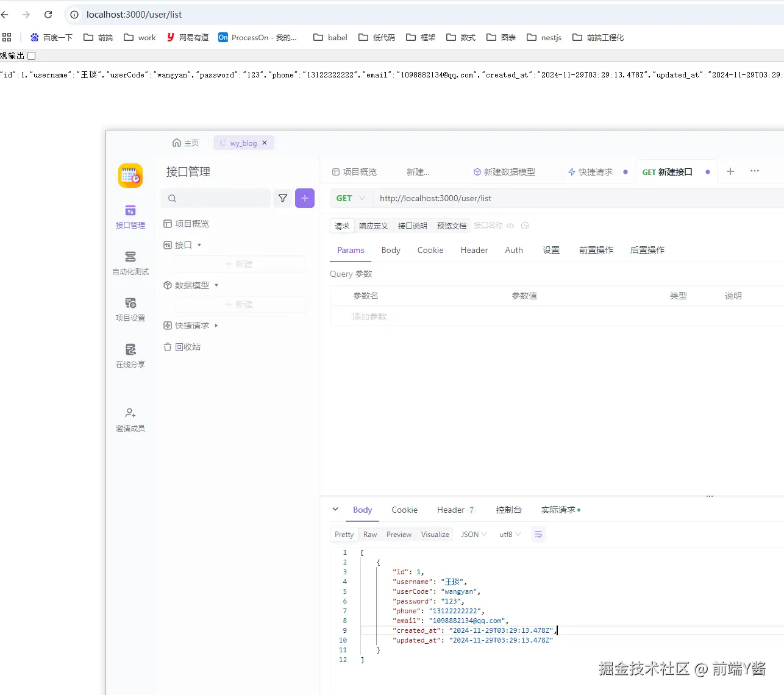Click the site info icon in address bar
The image size is (784, 695).
[x=74, y=15]
